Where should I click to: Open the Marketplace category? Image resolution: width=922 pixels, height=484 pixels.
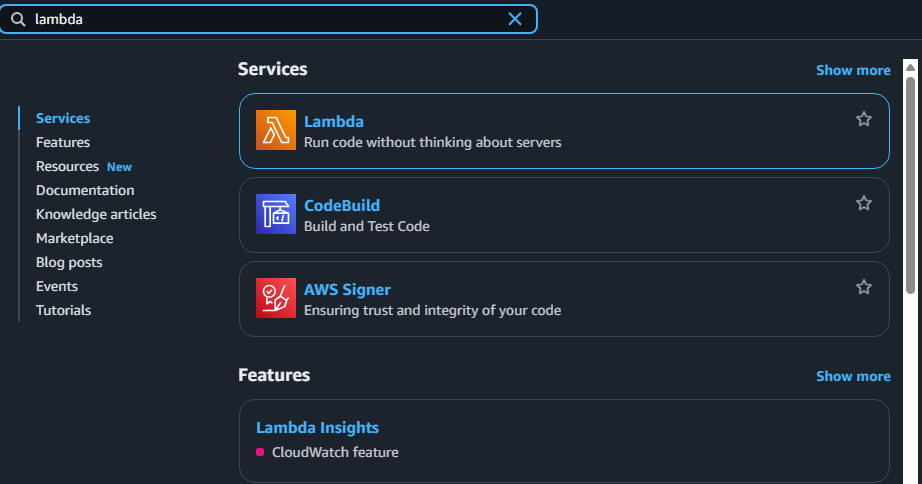pyautogui.click(x=75, y=238)
